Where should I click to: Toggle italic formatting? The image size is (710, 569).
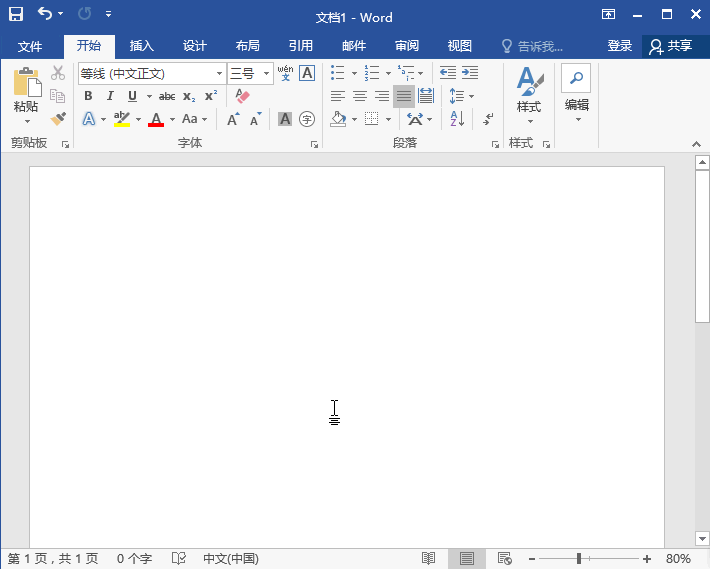pos(109,96)
